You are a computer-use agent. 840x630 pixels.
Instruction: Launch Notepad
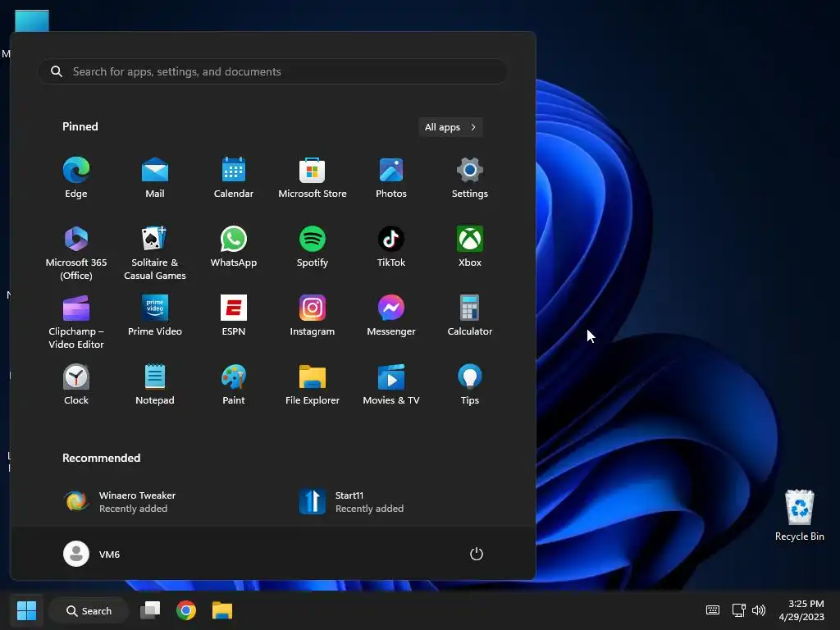[x=155, y=385]
